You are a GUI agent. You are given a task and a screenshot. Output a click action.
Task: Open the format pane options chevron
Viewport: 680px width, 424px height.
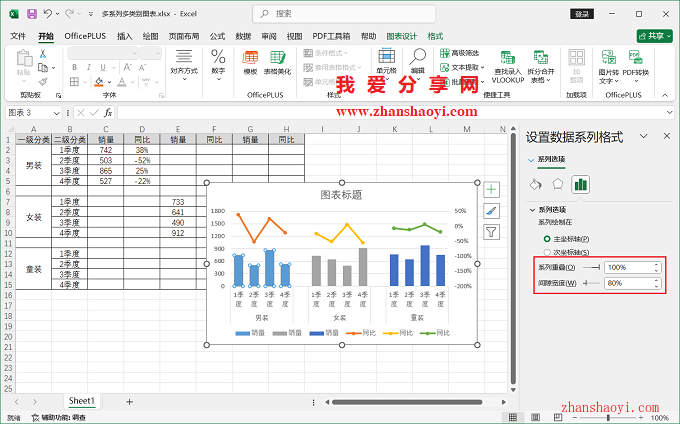[644, 136]
